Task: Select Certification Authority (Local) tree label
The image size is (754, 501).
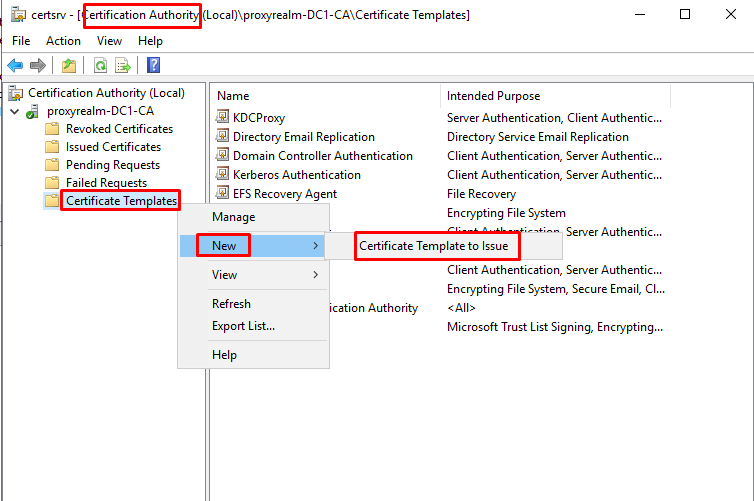Action: click(x=106, y=93)
